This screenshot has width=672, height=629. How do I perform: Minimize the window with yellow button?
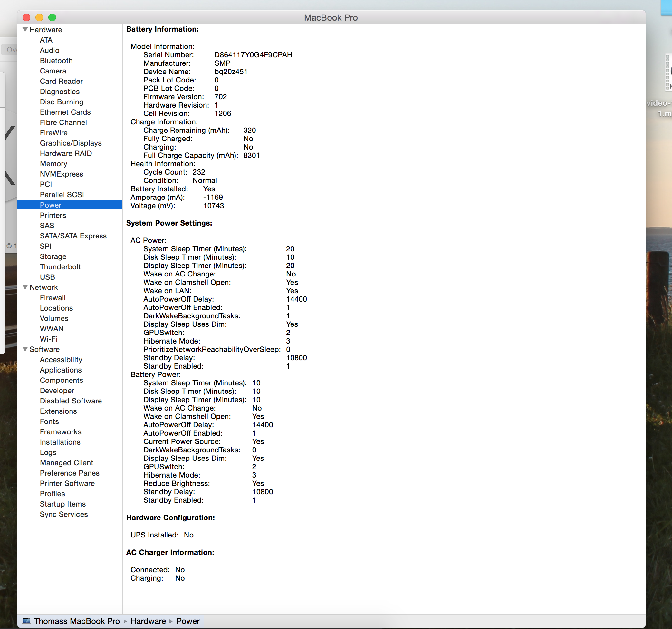point(39,17)
